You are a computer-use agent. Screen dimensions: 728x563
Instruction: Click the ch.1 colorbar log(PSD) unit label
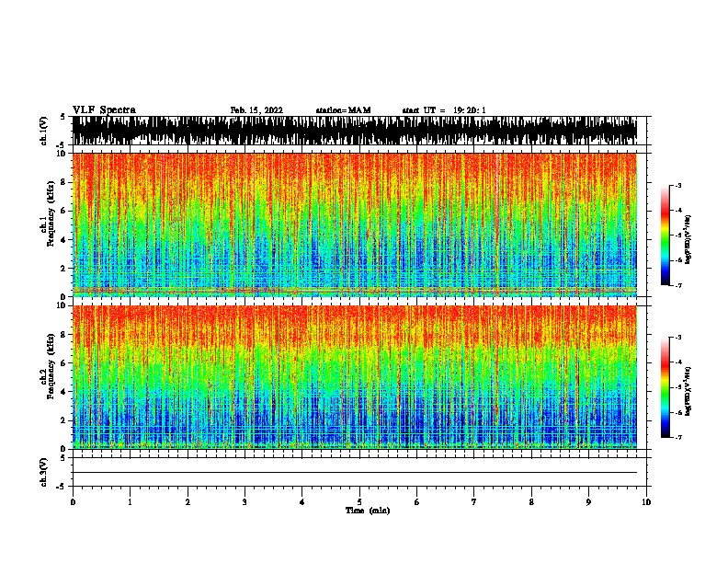[x=688, y=239]
